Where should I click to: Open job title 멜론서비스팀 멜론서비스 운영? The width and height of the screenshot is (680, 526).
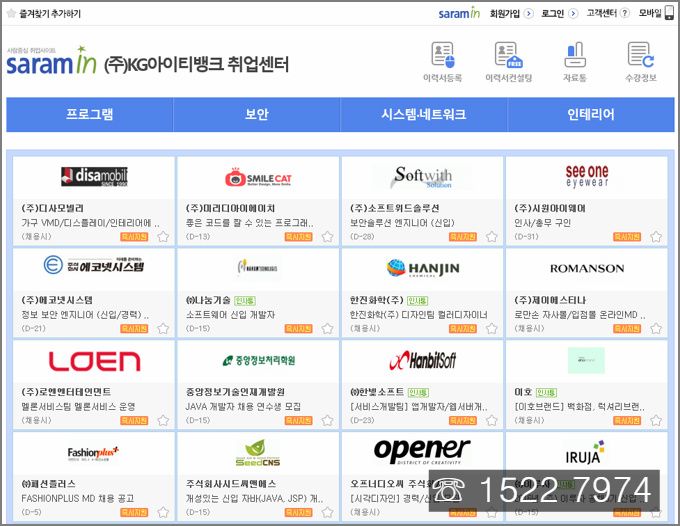coord(78,407)
